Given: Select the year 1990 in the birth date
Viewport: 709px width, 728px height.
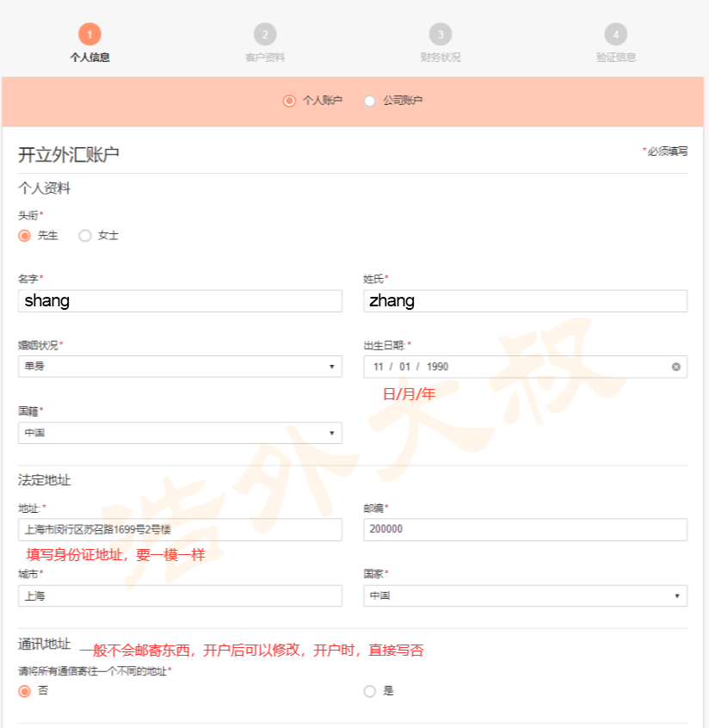Looking at the screenshot, I should click(437, 367).
